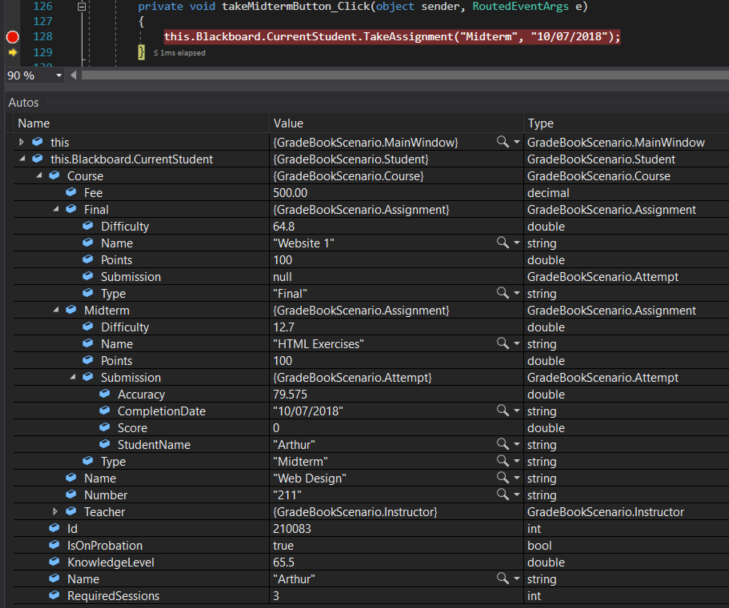Select the IsOnProbation value true
Screen dimensions: 729x608
point(283,545)
